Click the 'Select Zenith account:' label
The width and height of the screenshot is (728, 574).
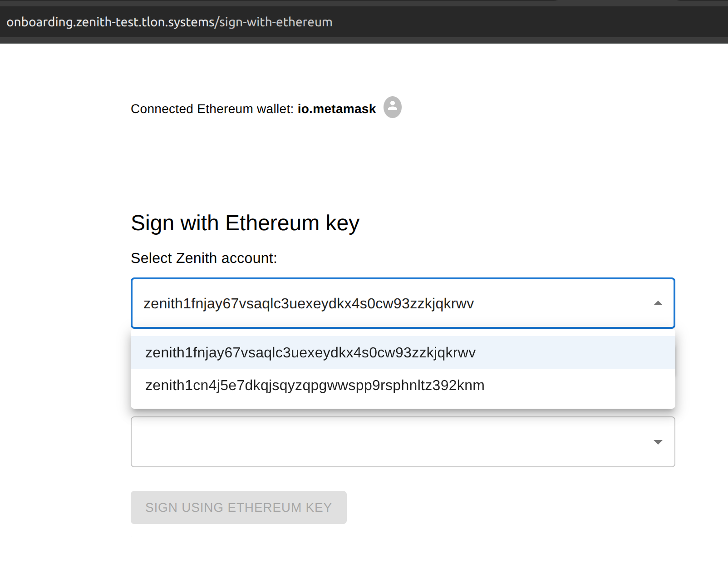coord(204,258)
